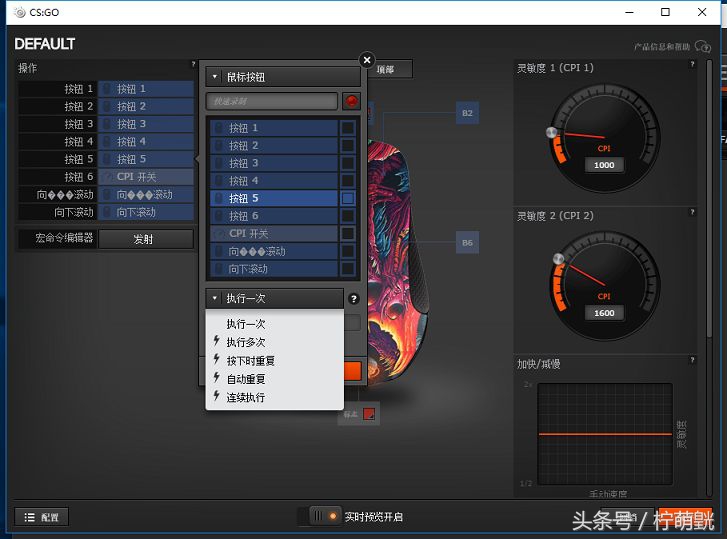Maximize the CS:GO window
The width and height of the screenshot is (727, 539).
tap(665, 12)
